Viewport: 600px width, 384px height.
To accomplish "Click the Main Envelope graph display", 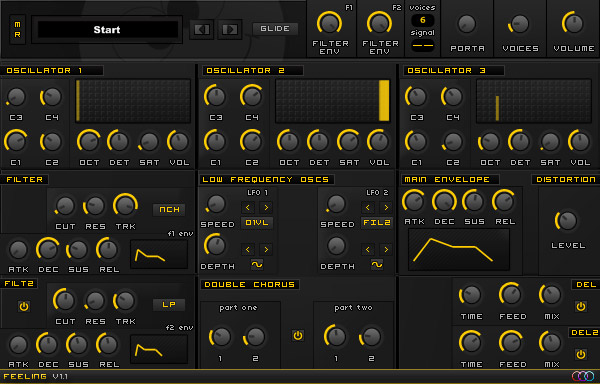I will [459, 249].
